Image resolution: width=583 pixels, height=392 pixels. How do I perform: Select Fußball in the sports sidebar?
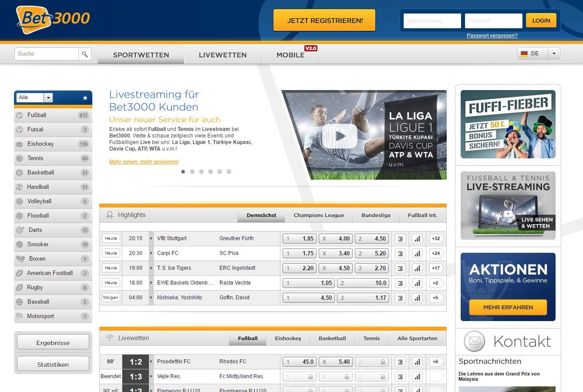[x=53, y=115]
